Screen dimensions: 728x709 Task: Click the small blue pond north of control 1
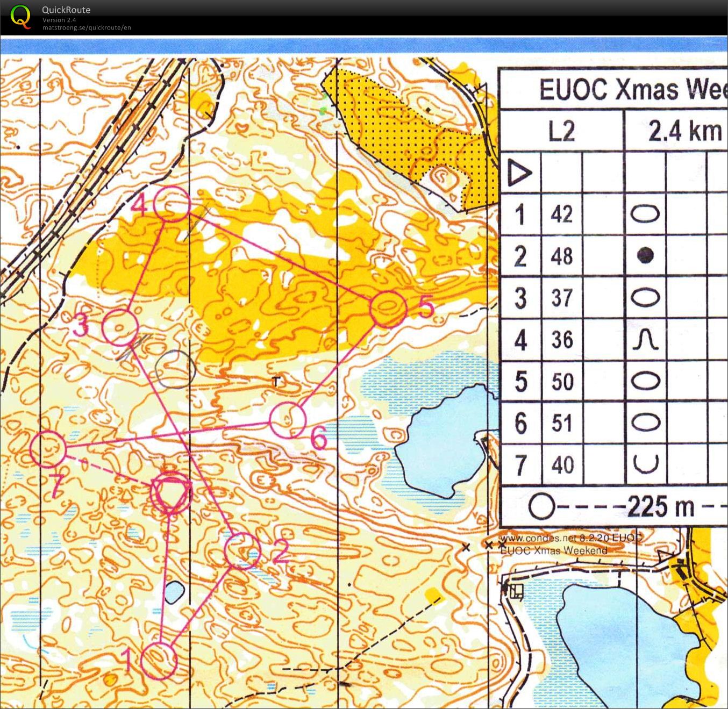174,592
